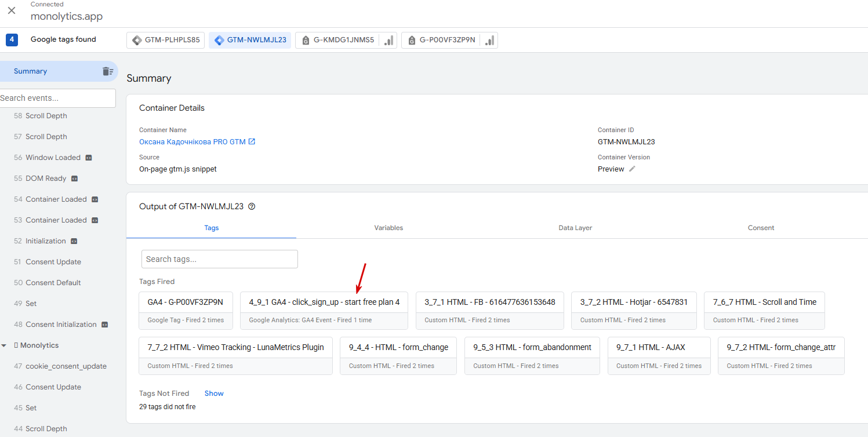This screenshot has width=868, height=437.
Task: Click the Search tags field
Action: pos(220,259)
